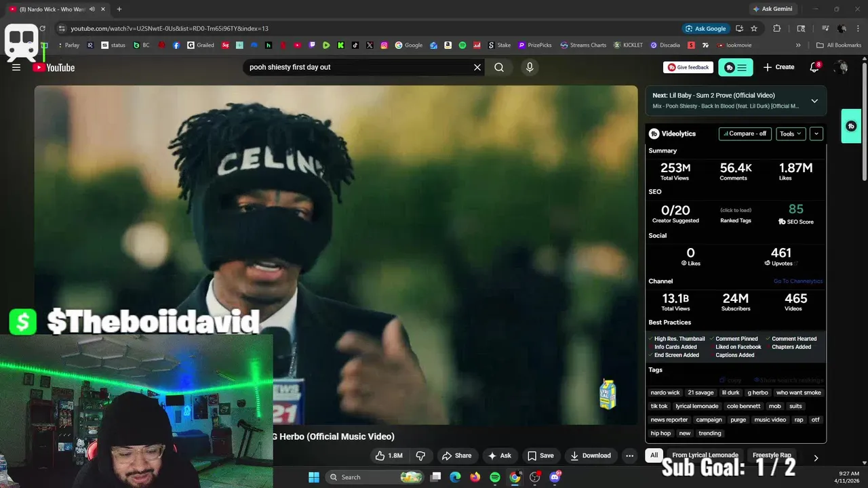Screen dimensions: 868x488
Task: Click the magnifier search button
Action: pyautogui.click(x=499, y=67)
